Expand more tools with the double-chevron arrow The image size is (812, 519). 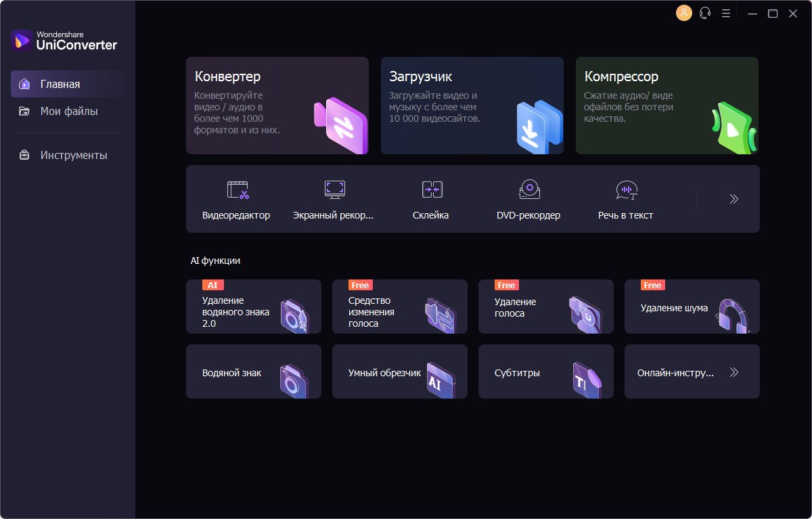pos(734,199)
